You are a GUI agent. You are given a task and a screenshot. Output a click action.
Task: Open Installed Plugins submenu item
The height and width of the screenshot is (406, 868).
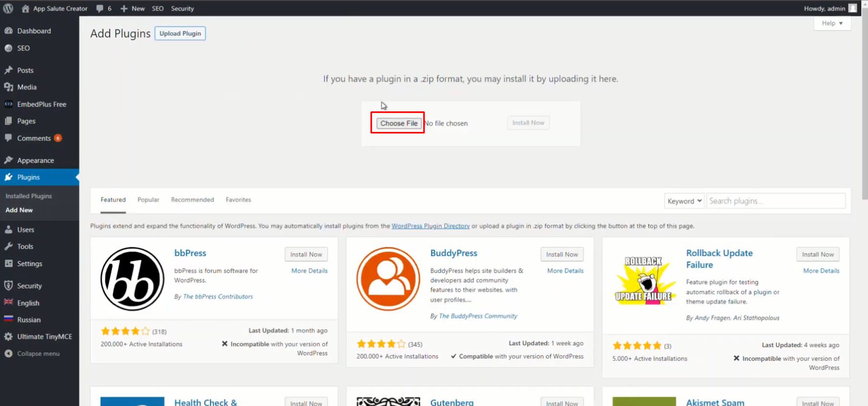coord(28,196)
